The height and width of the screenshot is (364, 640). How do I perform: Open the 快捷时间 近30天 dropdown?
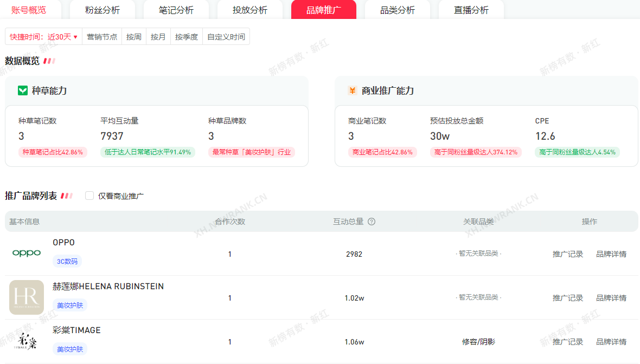click(x=43, y=37)
